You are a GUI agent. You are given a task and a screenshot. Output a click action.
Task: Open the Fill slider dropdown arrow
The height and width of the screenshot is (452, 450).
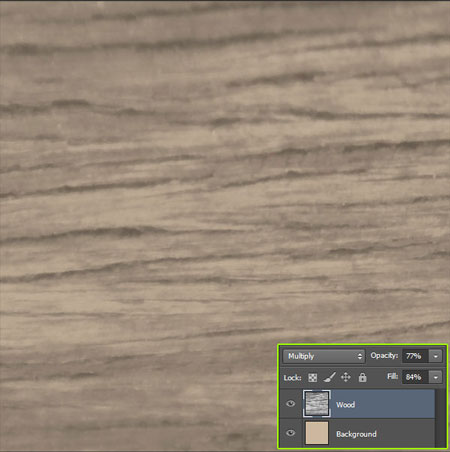click(436, 377)
